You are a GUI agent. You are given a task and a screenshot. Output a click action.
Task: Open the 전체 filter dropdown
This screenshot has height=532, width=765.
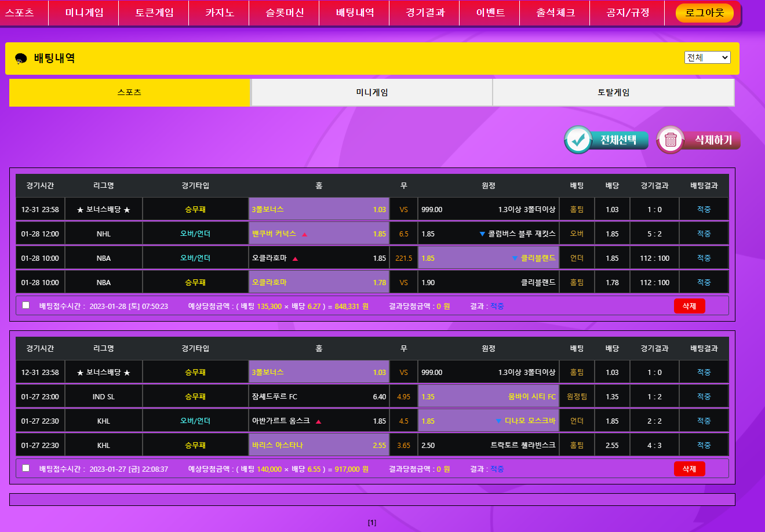tap(707, 57)
